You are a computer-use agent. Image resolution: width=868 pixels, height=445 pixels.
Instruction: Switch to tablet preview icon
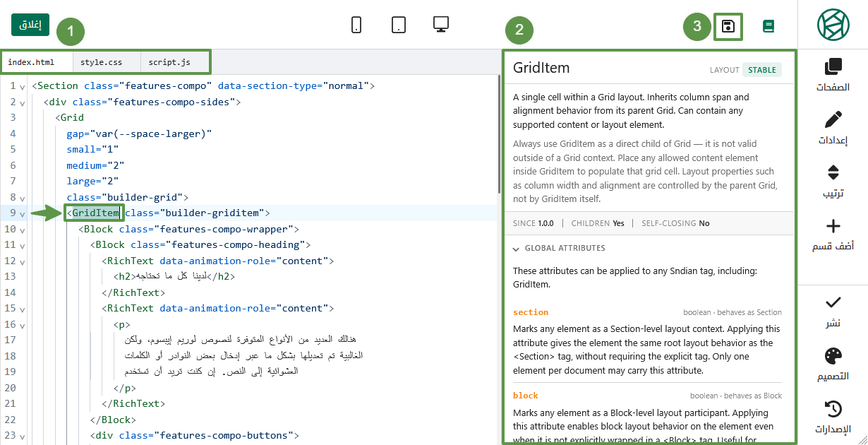pyautogui.click(x=399, y=25)
